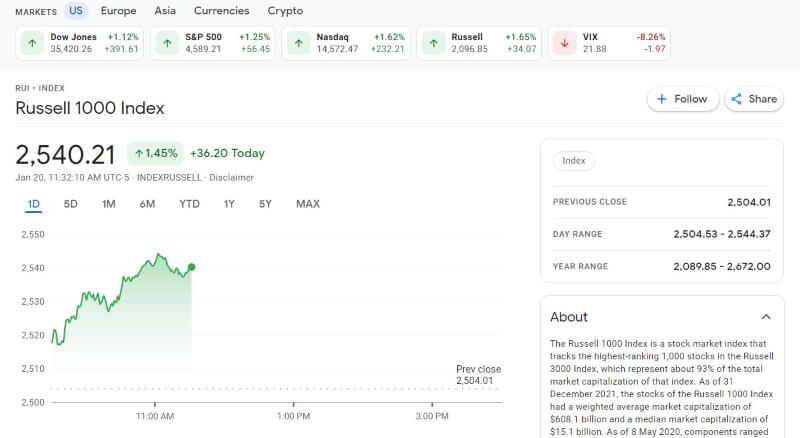Open the Disclaimer link
The image size is (800, 438).
click(x=231, y=178)
